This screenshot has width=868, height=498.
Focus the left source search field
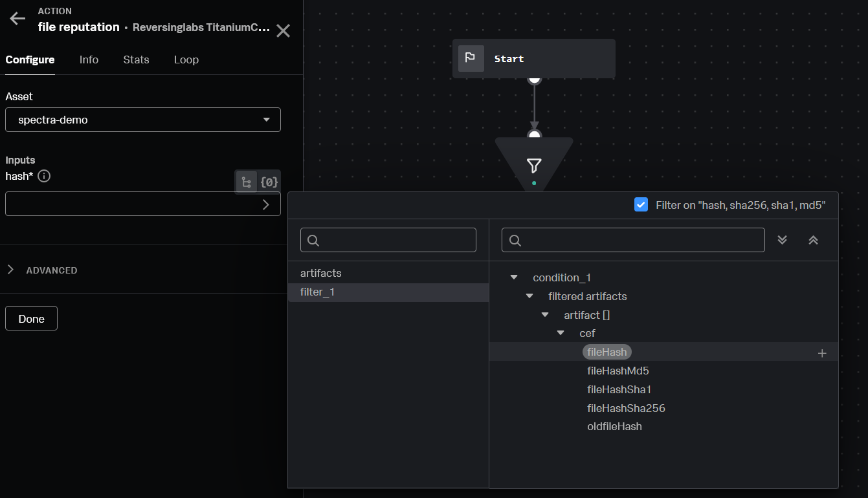click(x=388, y=240)
